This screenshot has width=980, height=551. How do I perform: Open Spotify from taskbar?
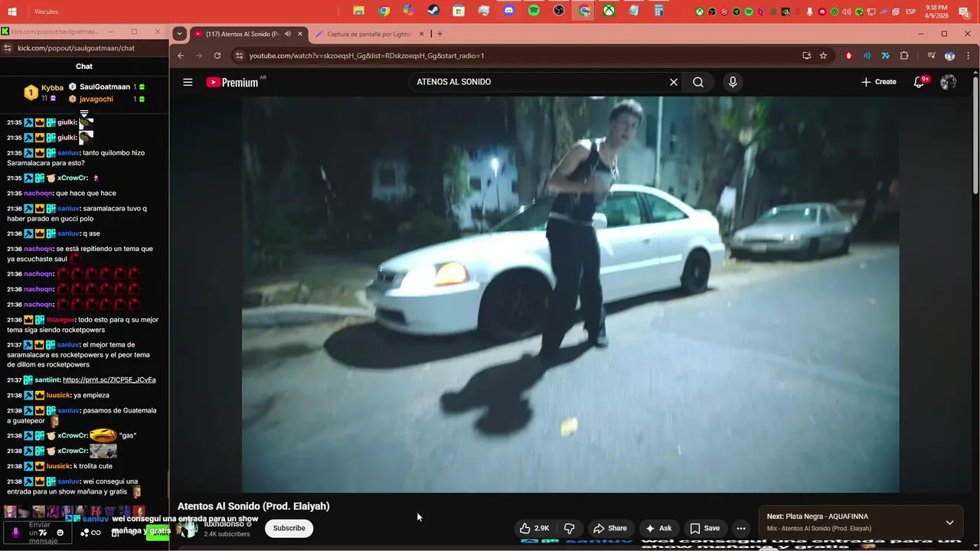[534, 11]
